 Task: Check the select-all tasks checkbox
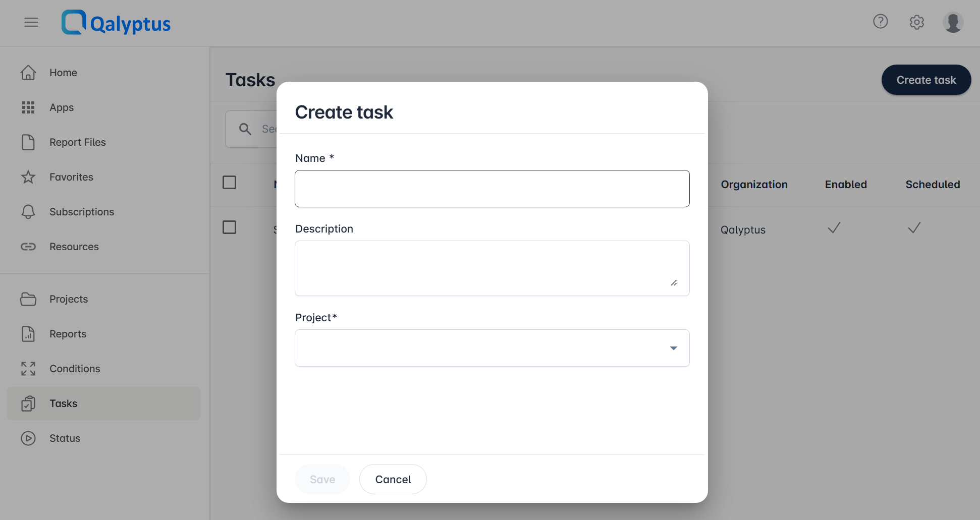pos(229,182)
